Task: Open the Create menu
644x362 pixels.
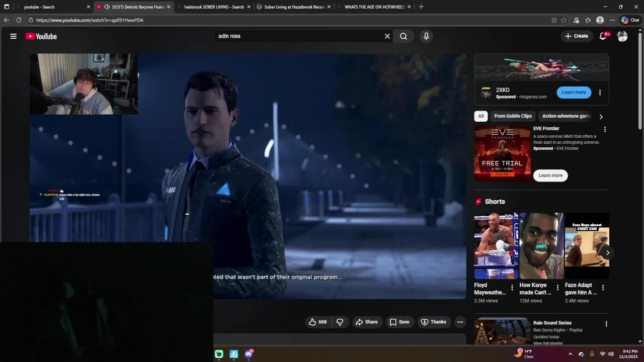Action: pyautogui.click(x=577, y=36)
